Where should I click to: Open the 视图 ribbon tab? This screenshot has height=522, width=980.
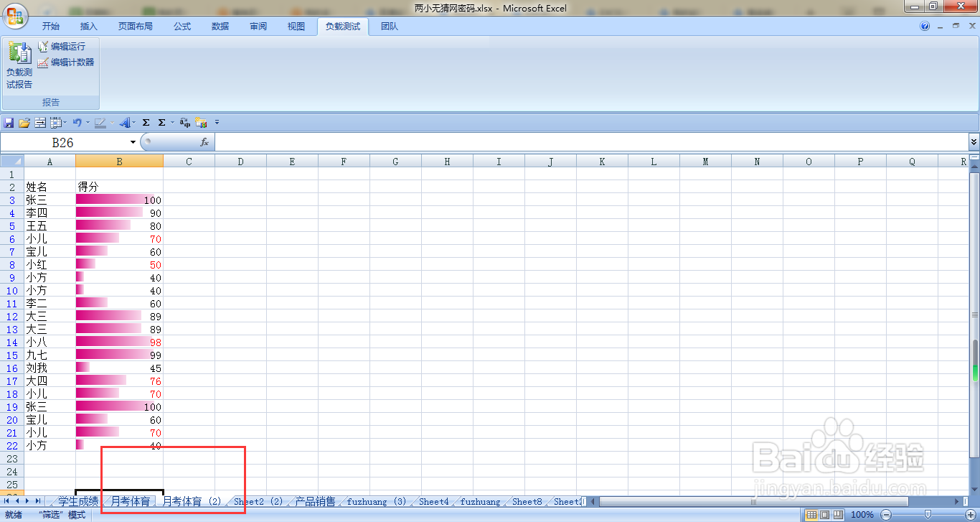coord(296,27)
